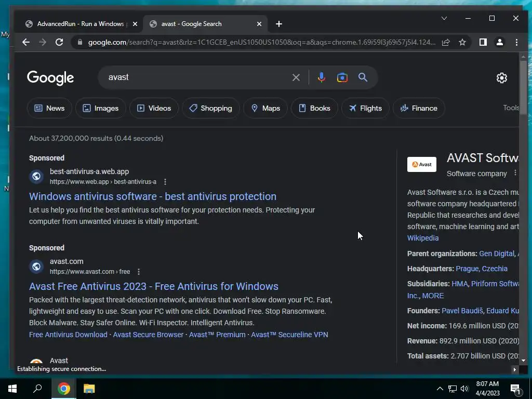Open the notification center icon
532x399 pixels.
click(516, 389)
